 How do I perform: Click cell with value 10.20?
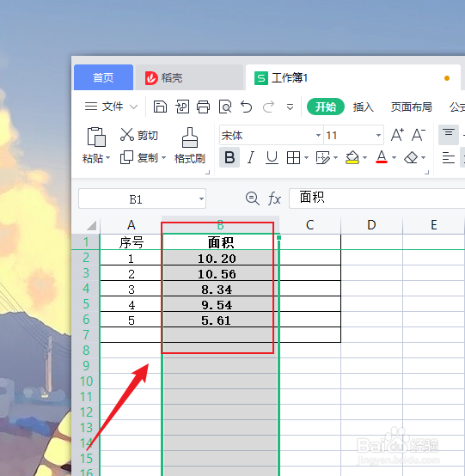(x=220, y=258)
